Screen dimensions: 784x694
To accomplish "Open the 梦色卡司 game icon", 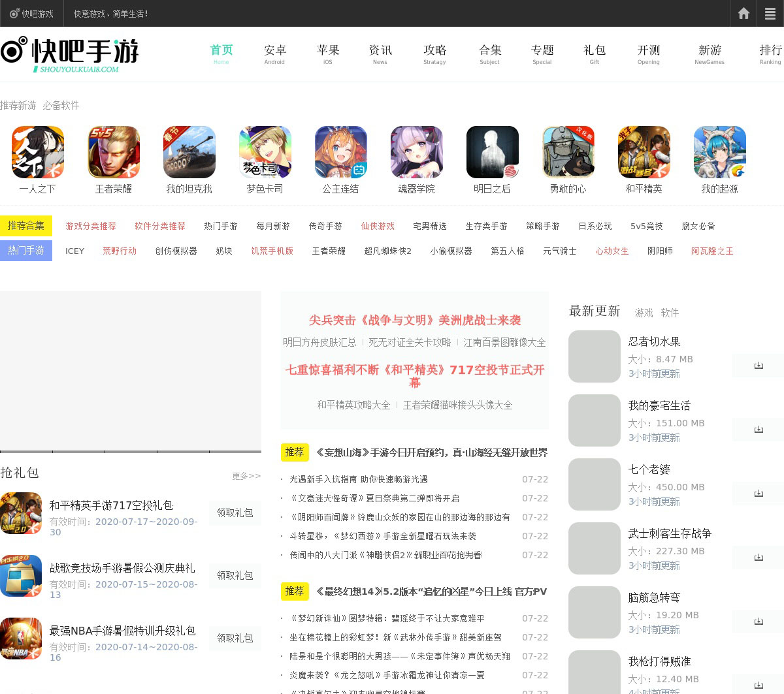I will tap(265, 152).
